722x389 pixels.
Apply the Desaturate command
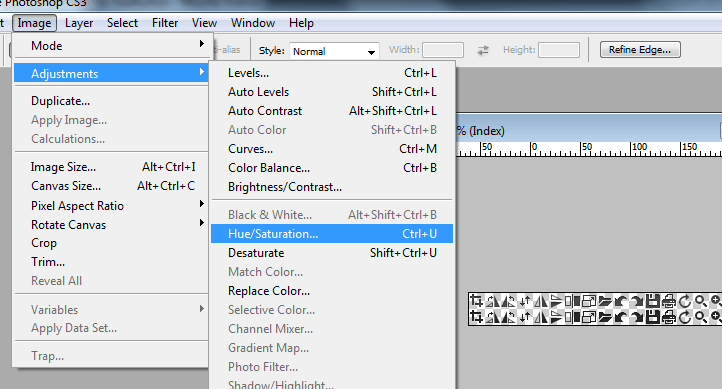(x=332, y=253)
